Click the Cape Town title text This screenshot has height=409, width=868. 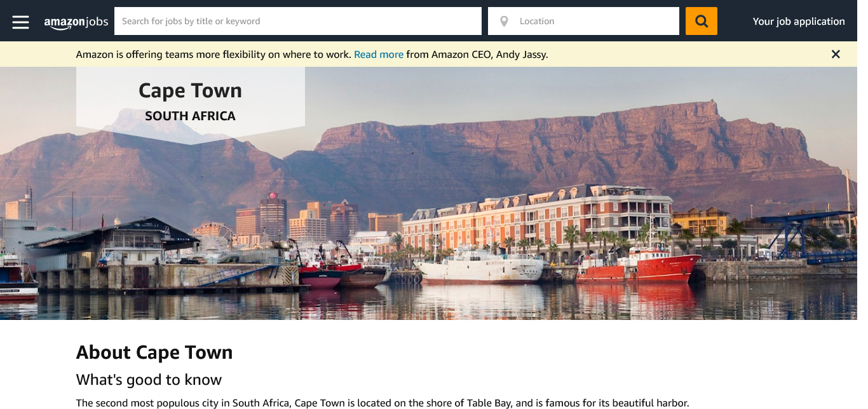click(190, 91)
